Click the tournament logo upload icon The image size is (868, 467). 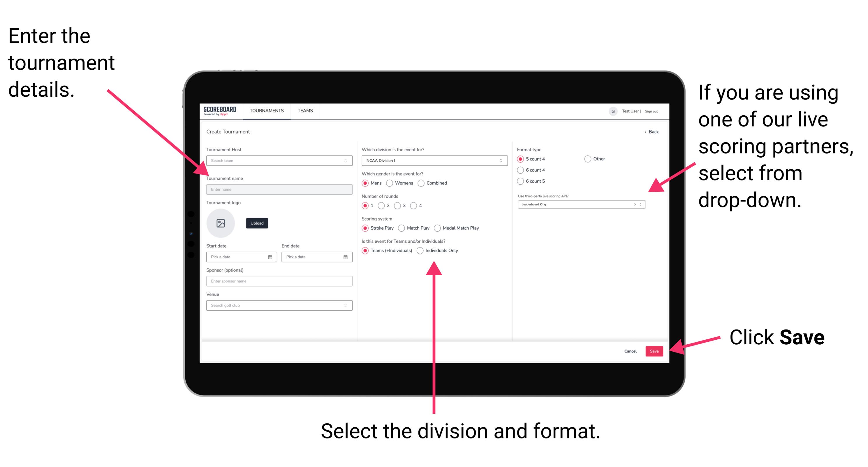tap(221, 223)
